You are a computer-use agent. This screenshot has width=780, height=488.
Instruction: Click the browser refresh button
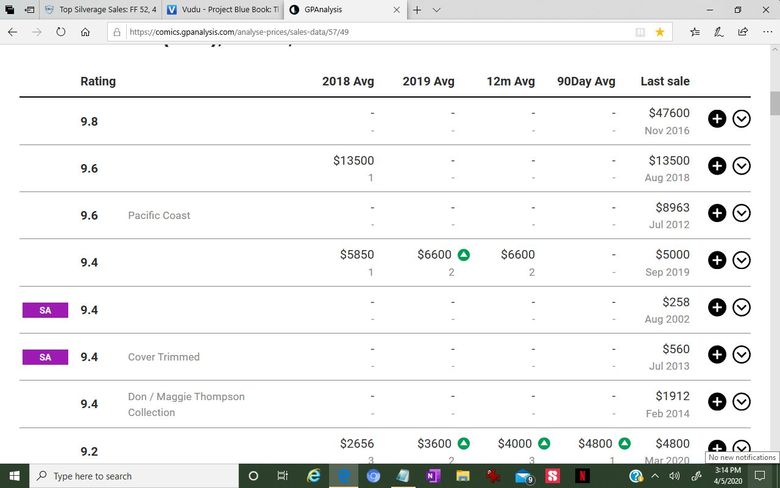[61, 32]
